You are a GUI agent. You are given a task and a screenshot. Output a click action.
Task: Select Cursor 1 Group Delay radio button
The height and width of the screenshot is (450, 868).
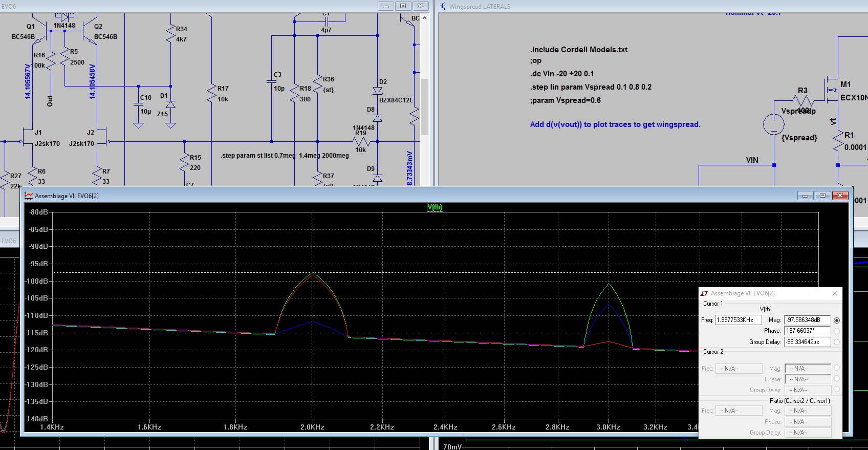837,342
